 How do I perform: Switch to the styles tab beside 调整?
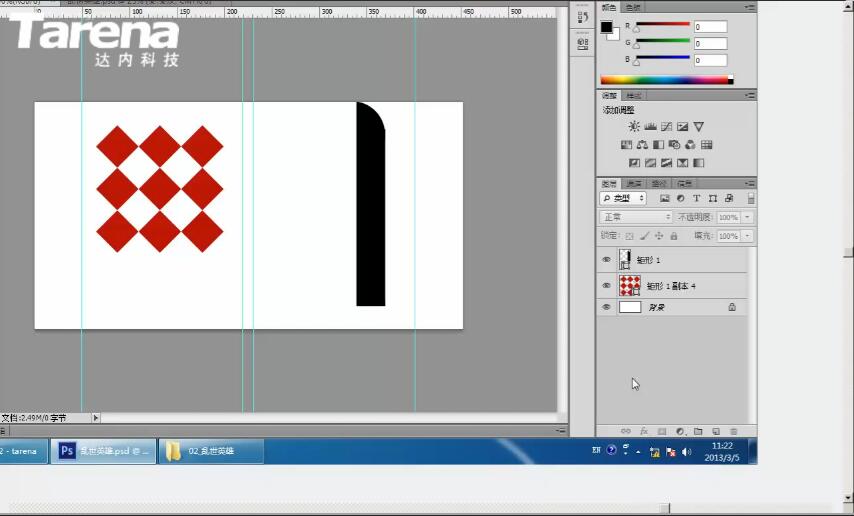[633, 95]
